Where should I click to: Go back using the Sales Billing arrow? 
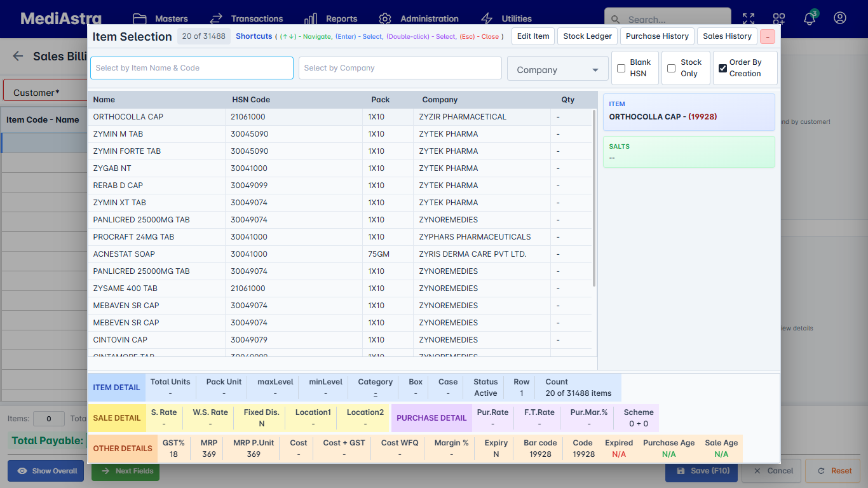(18, 57)
